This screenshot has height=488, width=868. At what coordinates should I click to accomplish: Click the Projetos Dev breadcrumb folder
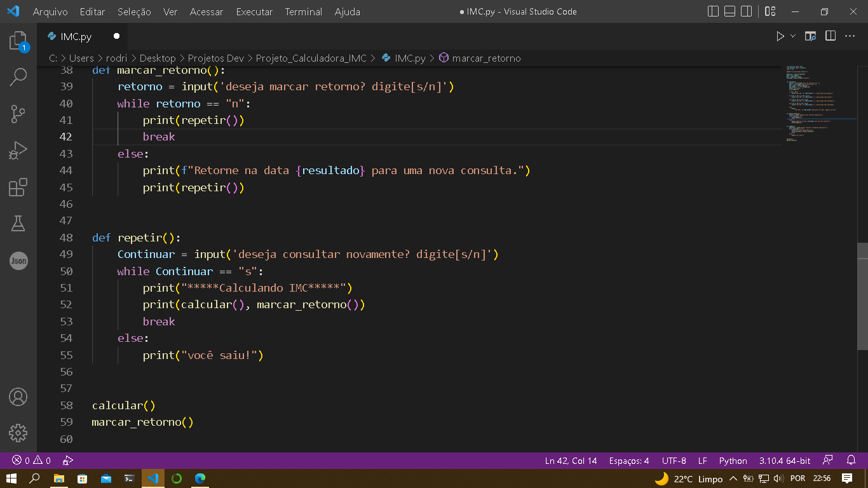(x=216, y=58)
